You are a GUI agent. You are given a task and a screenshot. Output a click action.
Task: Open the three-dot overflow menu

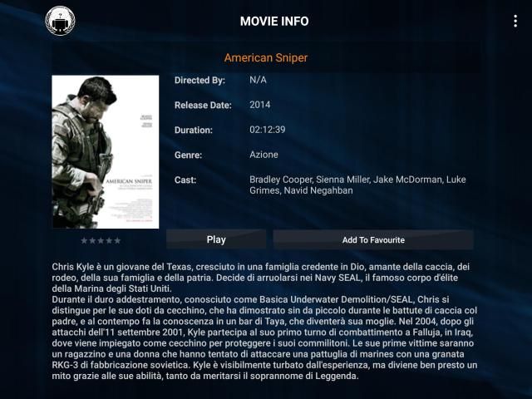pyautogui.click(x=515, y=21)
